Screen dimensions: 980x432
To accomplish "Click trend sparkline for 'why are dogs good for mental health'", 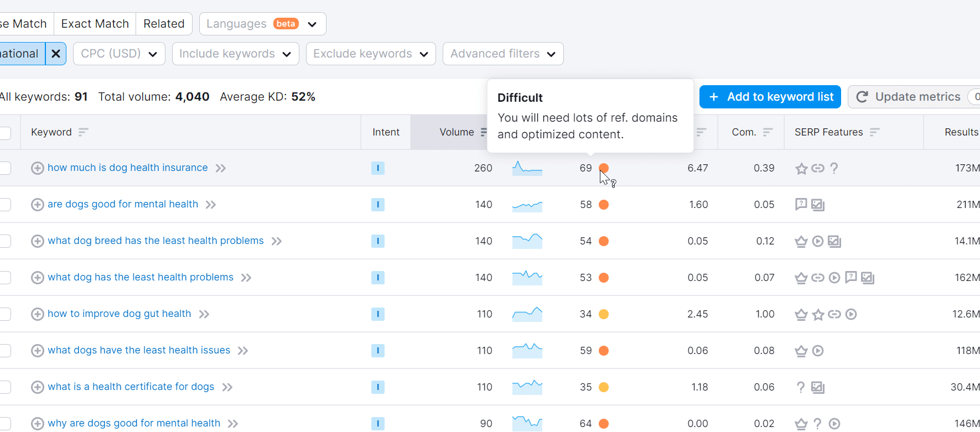I will click(x=527, y=424).
